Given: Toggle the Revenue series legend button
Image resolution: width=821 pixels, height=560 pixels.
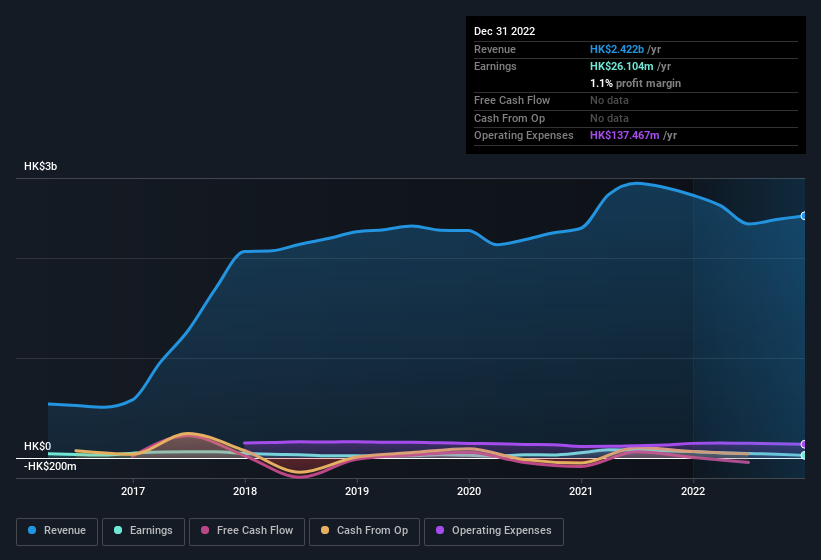Looking at the screenshot, I should tap(57, 531).
